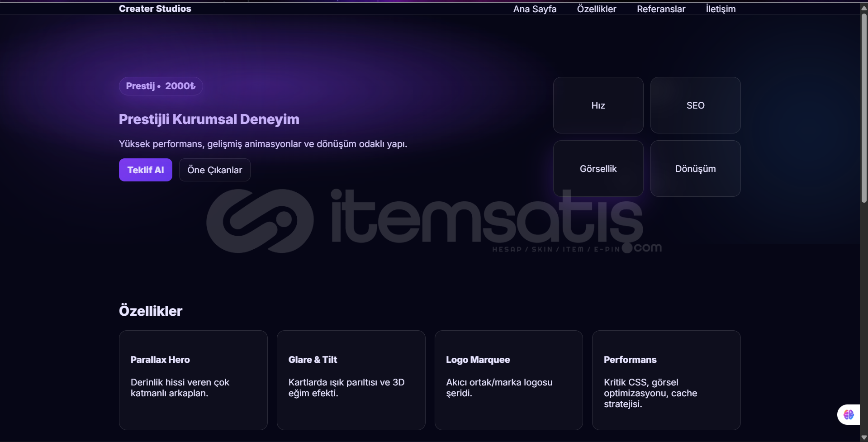Click the Özellikler section heading
Screen dimensions: 868x442
pyautogui.click(x=151, y=311)
